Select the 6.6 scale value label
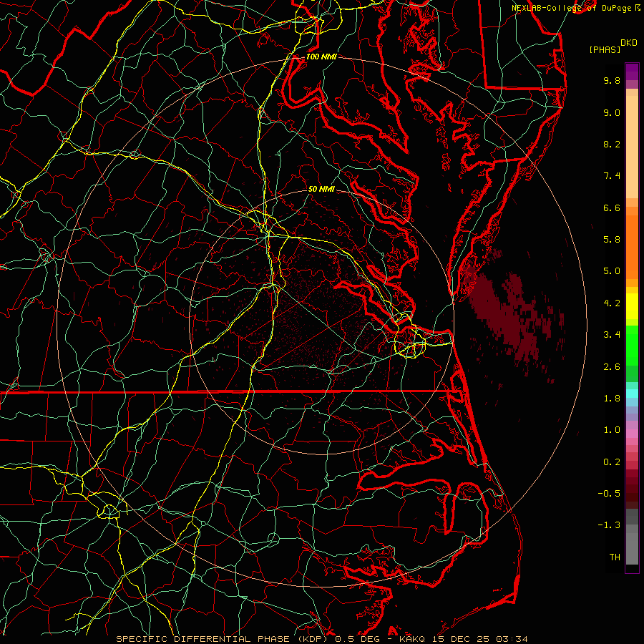 click(612, 208)
